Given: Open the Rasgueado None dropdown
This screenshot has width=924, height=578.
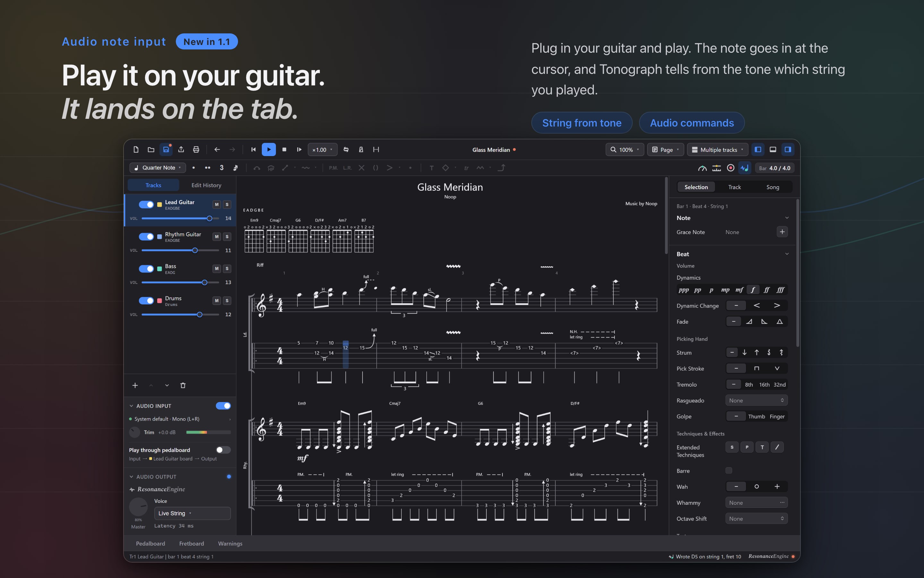Looking at the screenshot, I should 757,400.
